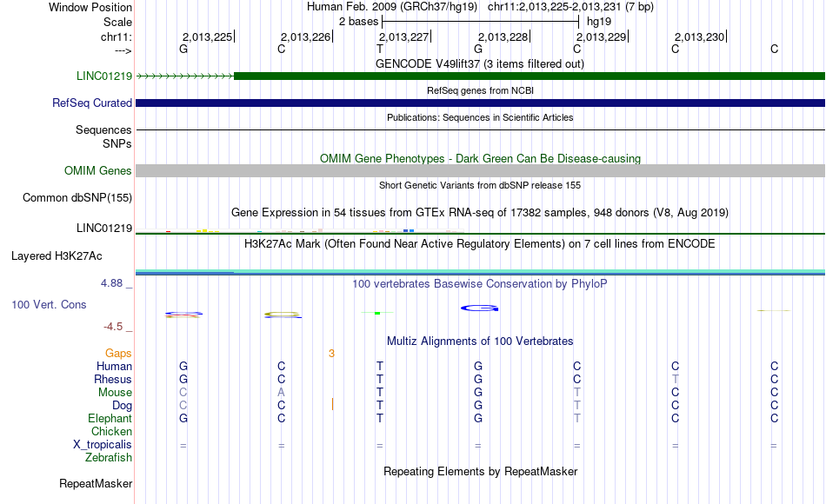This screenshot has height=504, width=826.
Task: Click the H3K27Ac Mark ENCODE track title
Action: (480, 244)
